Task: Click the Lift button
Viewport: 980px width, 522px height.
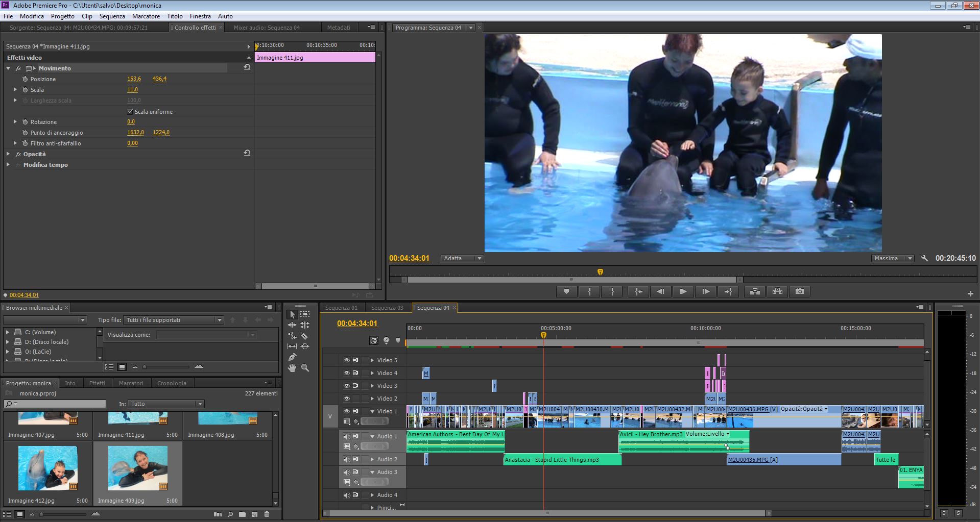Action: coord(755,291)
